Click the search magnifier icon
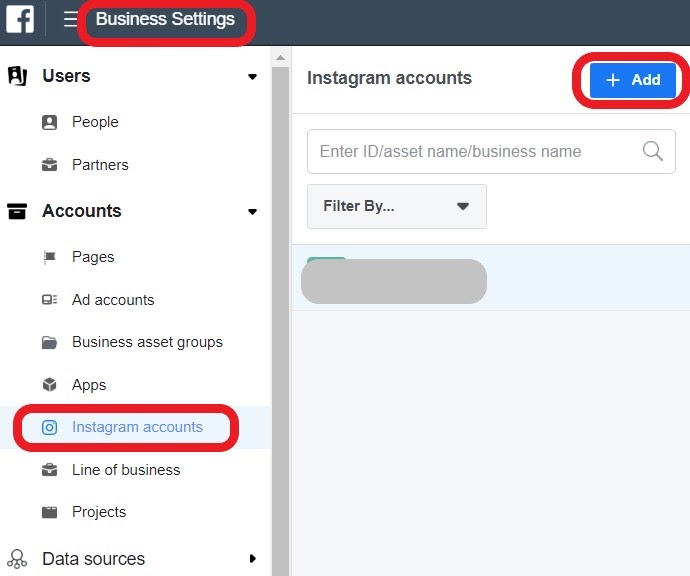Screen dimensions: 690x576 click(x=652, y=151)
